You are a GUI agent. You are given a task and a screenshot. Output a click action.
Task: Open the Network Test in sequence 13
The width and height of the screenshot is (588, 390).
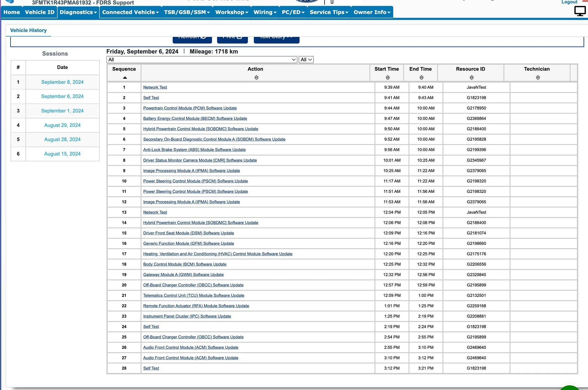point(155,212)
